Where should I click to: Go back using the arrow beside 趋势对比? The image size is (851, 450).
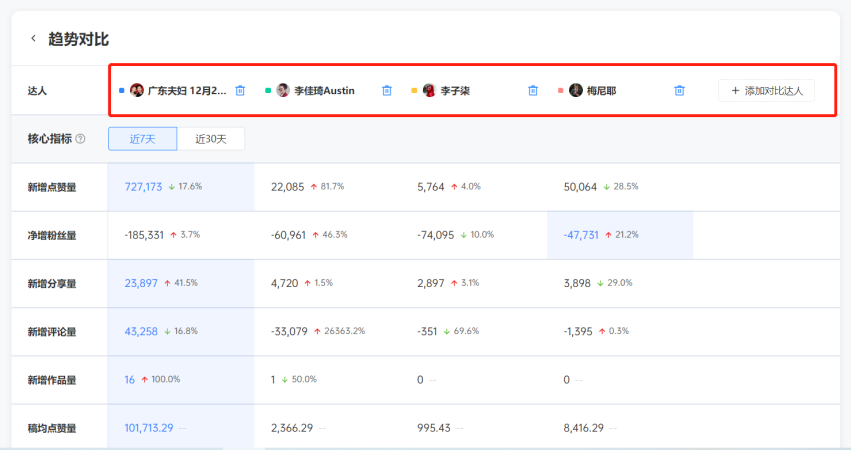pyautogui.click(x=33, y=39)
